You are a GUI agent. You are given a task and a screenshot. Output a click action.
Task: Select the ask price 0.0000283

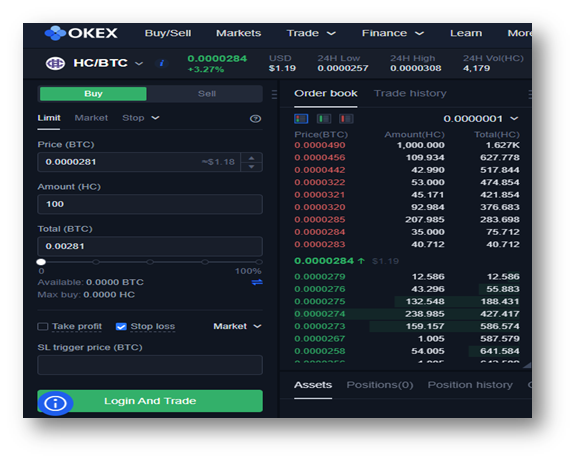tap(320, 245)
